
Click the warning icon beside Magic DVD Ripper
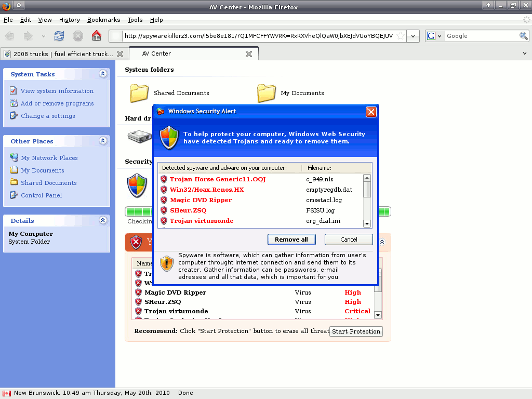[x=163, y=200]
